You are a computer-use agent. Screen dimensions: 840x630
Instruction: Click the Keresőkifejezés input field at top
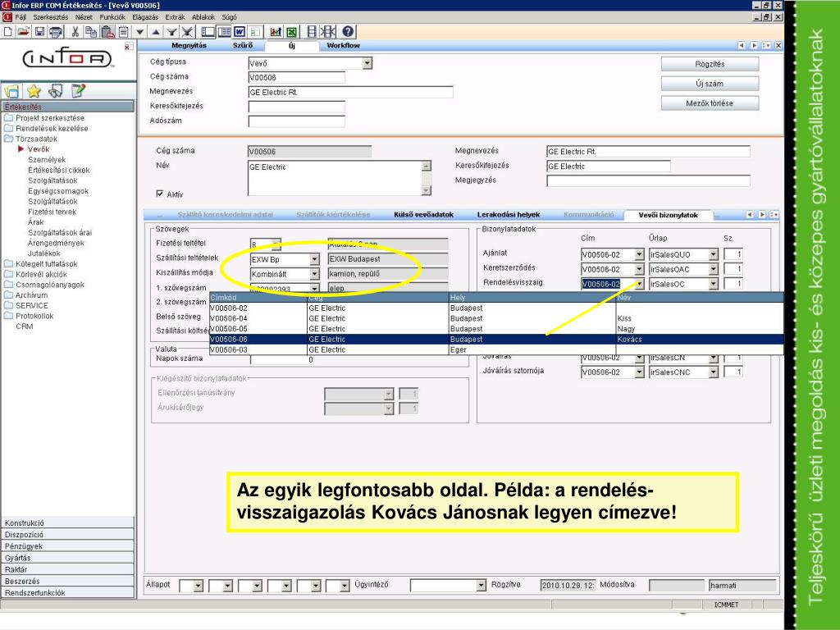point(296,106)
